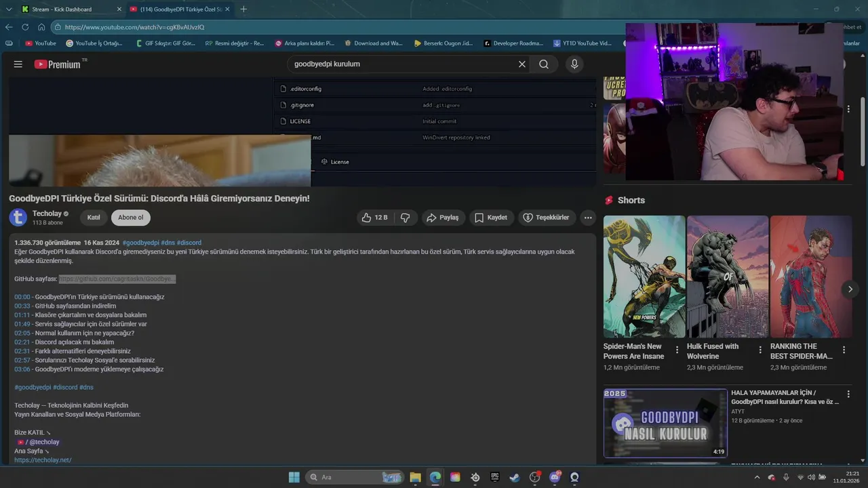Close the Kick Dashboard tab

point(119,9)
